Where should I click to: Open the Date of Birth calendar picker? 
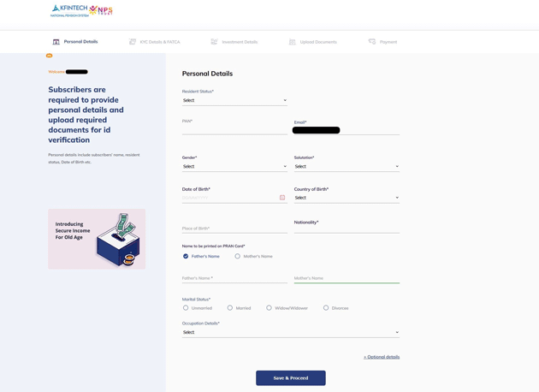pyautogui.click(x=282, y=198)
